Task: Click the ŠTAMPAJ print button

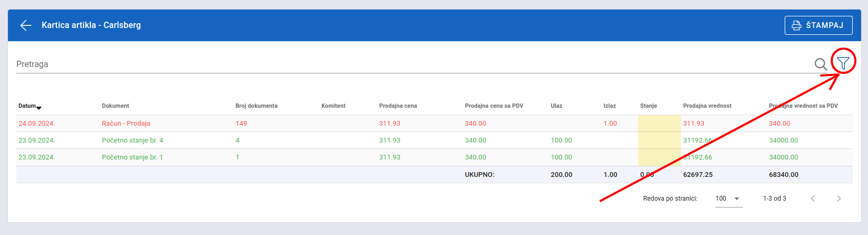Action: click(818, 25)
